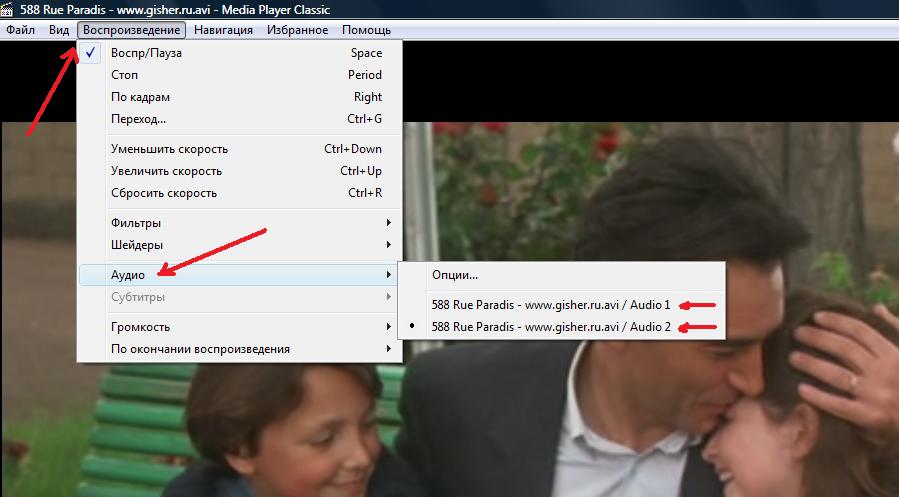This screenshot has height=497, width=899.
Task: Expand По окончании воспроизведения submenu
Action: click(200, 349)
